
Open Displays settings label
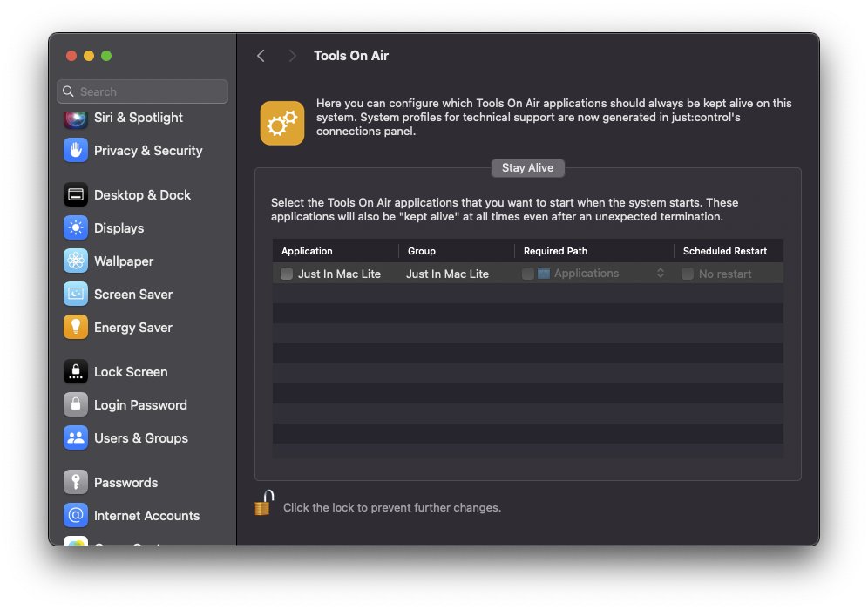point(119,228)
